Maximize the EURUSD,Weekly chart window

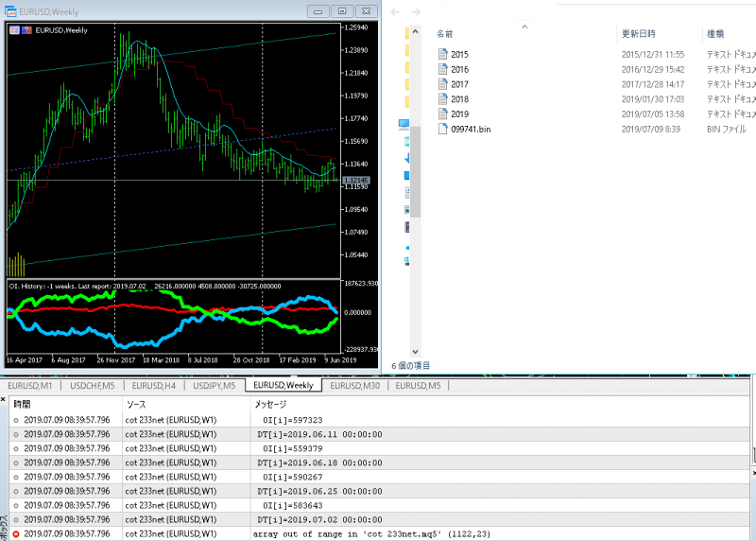point(342,11)
